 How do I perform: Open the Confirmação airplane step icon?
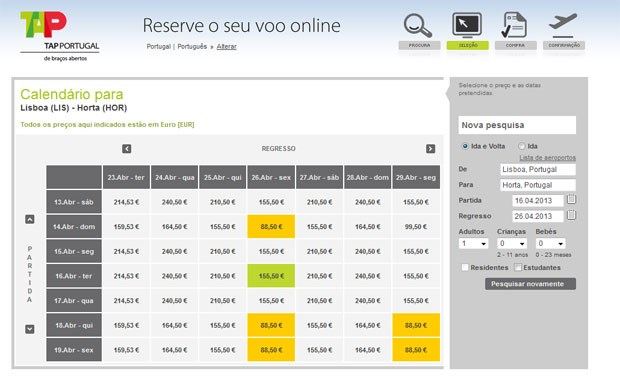[563, 25]
